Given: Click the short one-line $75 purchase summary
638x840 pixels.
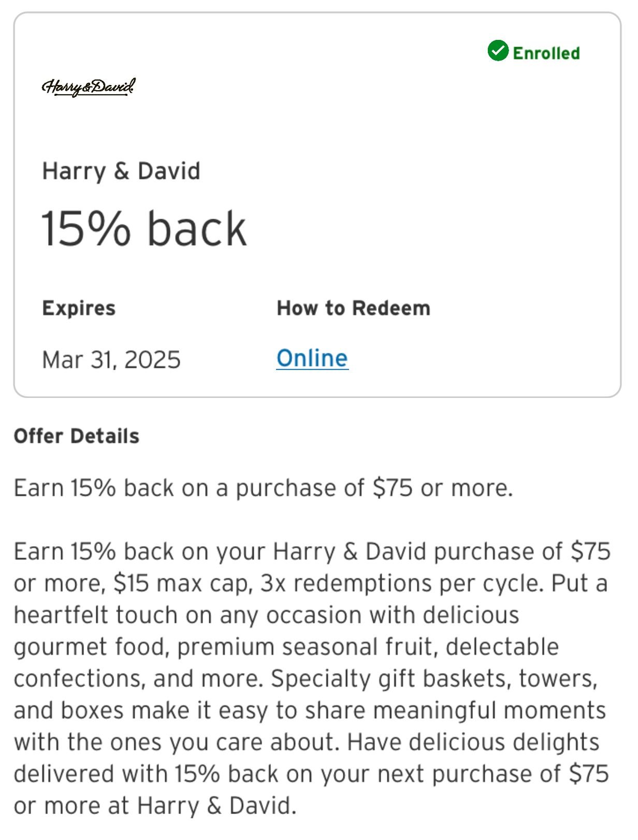Looking at the screenshot, I should click(x=263, y=488).
